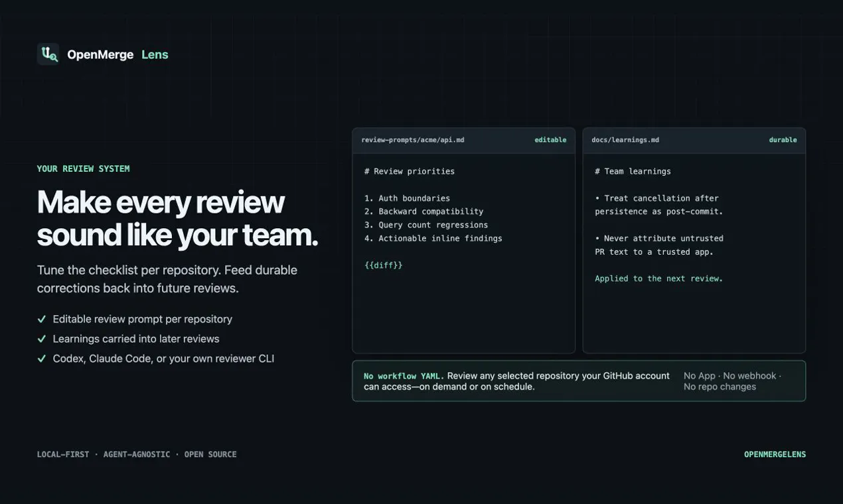Click 'Learnings carried into later reviews' text
843x504 pixels.
(x=136, y=339)
